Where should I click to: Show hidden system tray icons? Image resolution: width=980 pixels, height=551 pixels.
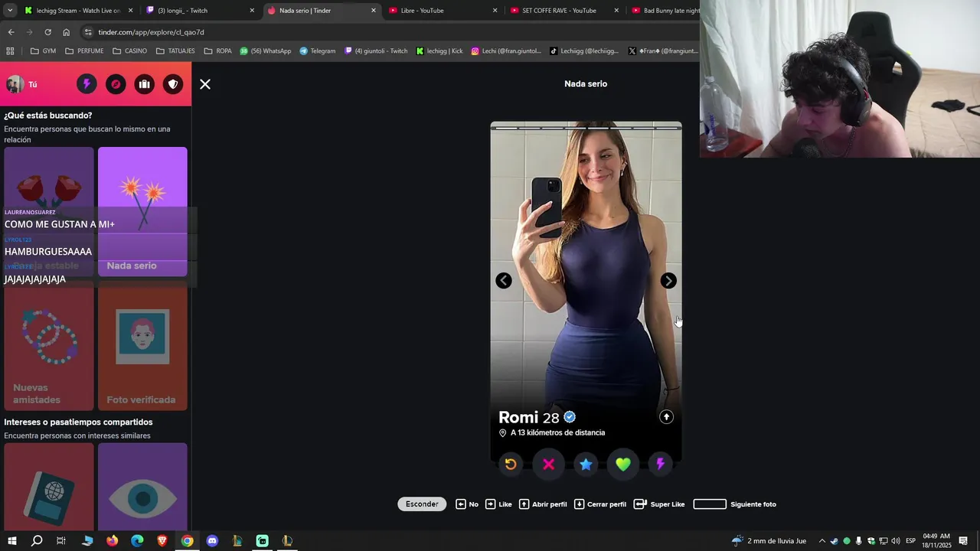pyautogui.click(x=822, y=541)
